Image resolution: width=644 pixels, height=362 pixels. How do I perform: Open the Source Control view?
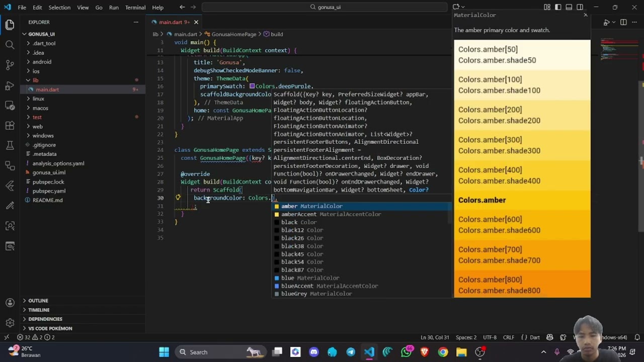[x=10, y=65]
